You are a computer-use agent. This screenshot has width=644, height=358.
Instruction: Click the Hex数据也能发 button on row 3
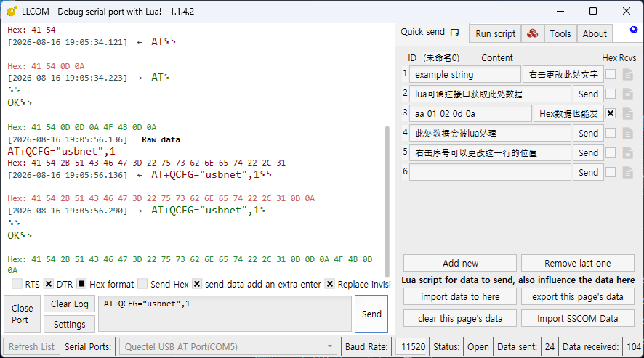(x=568, y=114)
